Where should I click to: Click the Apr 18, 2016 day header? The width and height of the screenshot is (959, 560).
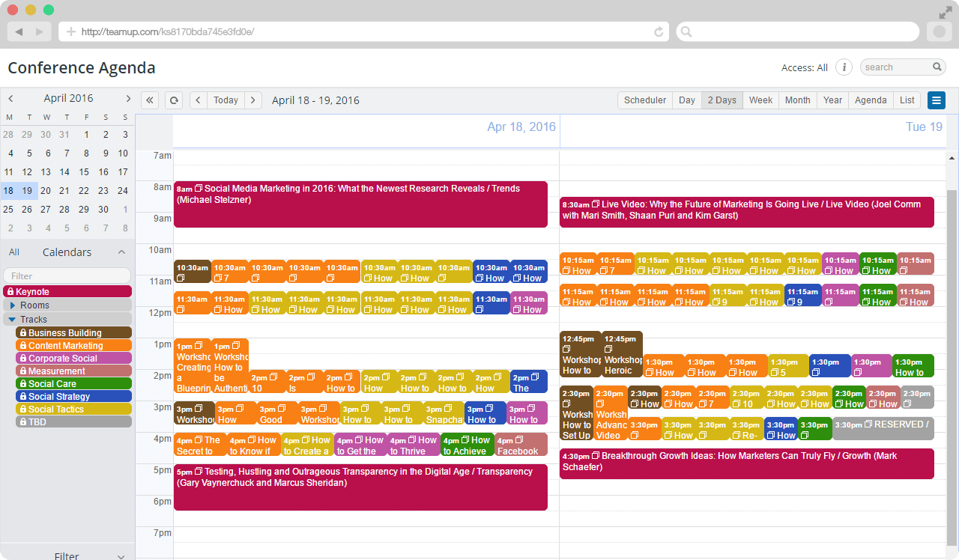click(521, 127)
